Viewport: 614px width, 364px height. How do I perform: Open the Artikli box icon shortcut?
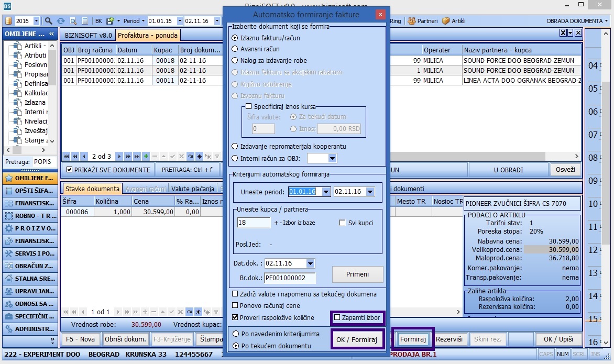tap(454, 21)
